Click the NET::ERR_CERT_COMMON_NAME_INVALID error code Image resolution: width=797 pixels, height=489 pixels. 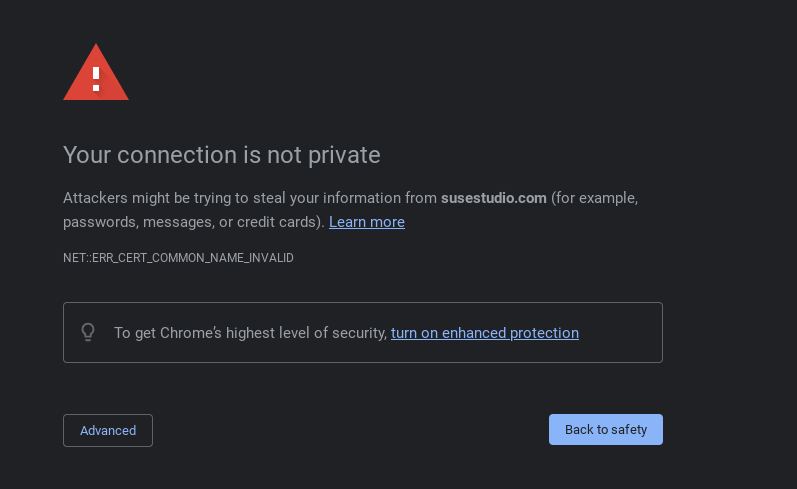[178, 258]
